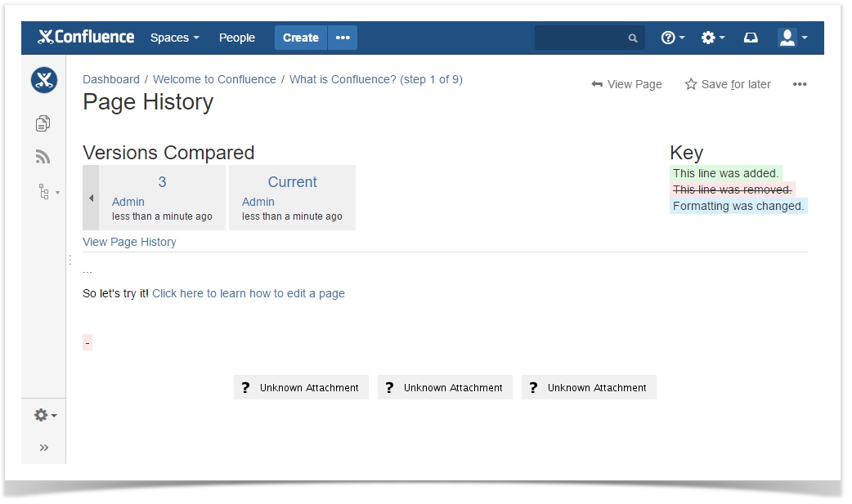
Task: Click the Create button
Action: click(300, 38)
